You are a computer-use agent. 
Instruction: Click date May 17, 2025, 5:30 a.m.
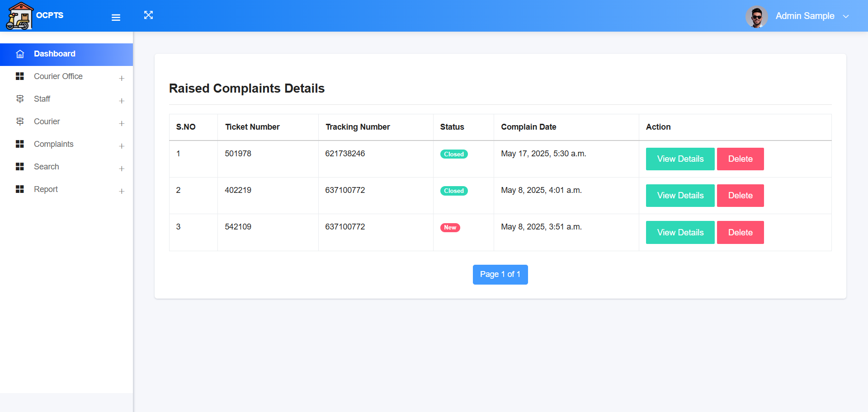click(543, 154)
